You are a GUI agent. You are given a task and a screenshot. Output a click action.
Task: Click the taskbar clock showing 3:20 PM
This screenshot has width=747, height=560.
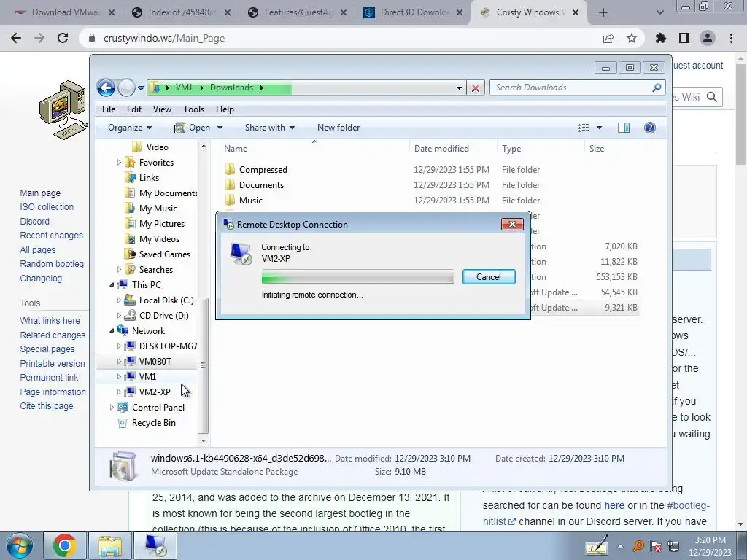click(710, 546)
